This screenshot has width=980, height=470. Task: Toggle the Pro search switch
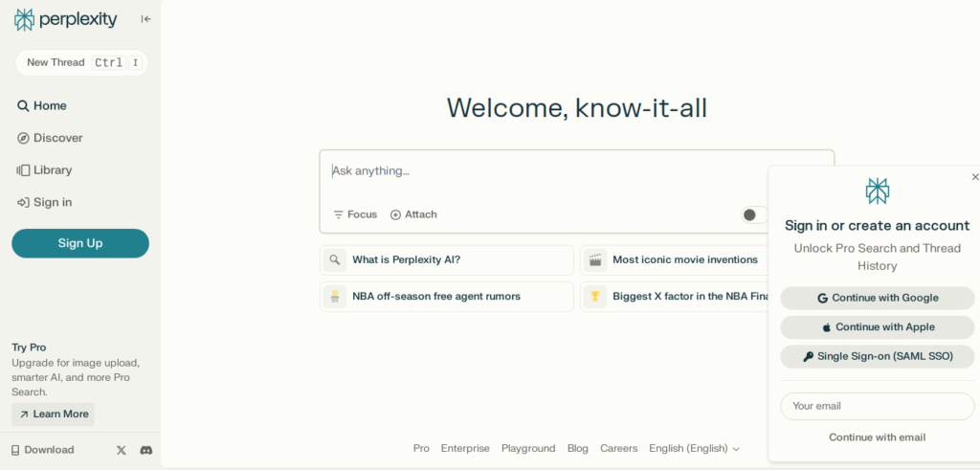pyautogui.click(x=754, y=215)
